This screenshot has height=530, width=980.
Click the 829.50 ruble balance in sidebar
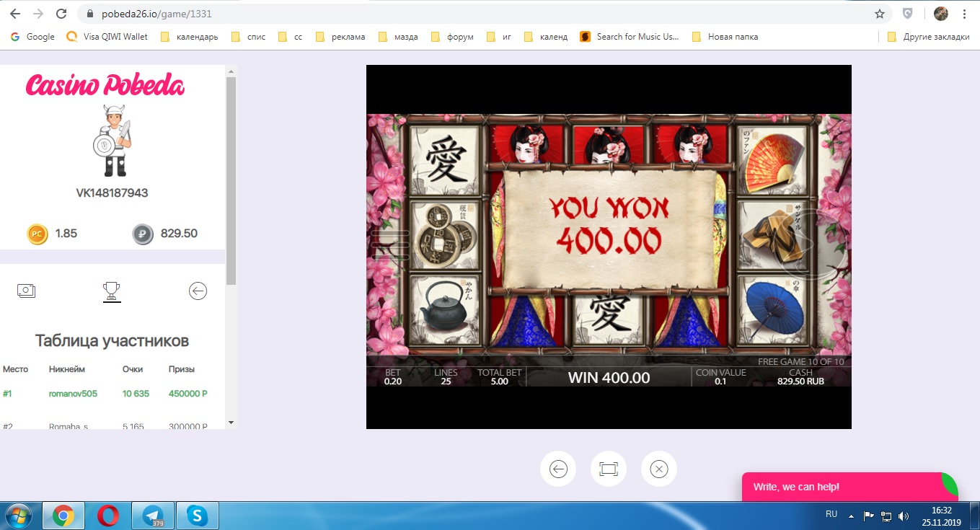click(x=179, y=234)
